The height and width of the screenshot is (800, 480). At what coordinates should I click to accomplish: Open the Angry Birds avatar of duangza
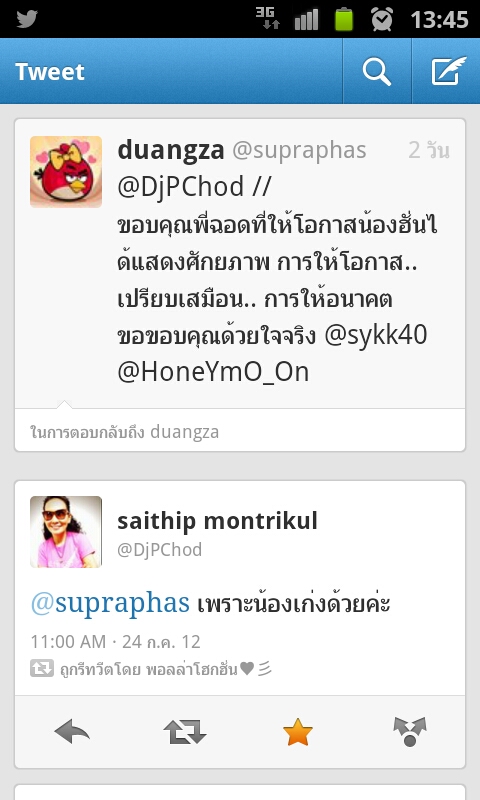pyautogui.click(x=66, y=172)
